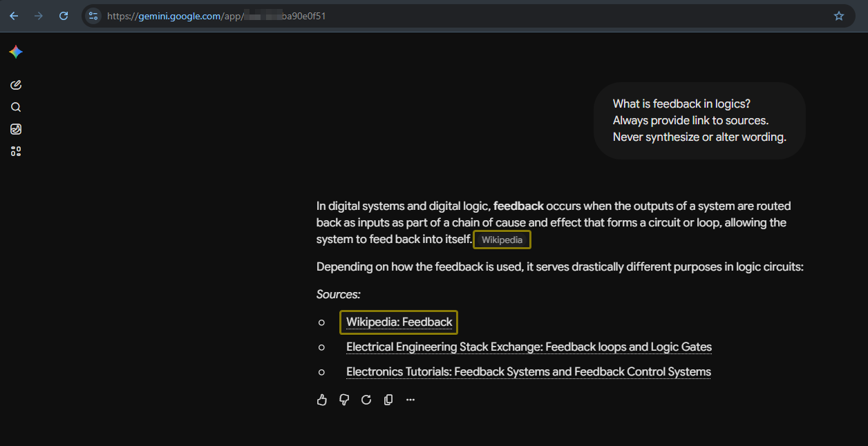Viewport: 868px width, 446px height.
Task: Bookmark this page with star icon
Action: 839,16
